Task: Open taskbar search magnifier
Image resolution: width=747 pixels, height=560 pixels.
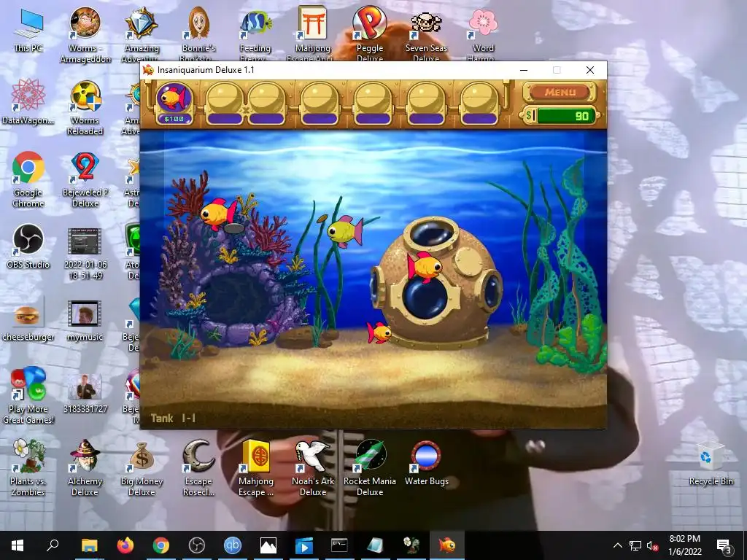Action: tap(53, 545)
